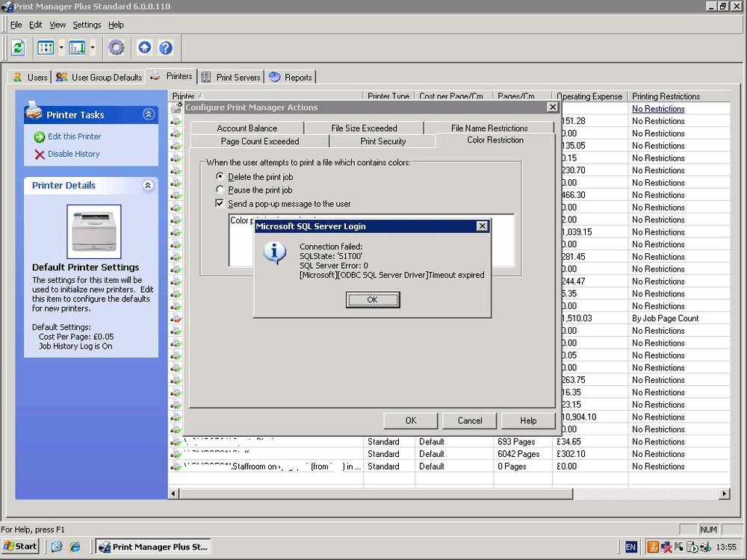The height and width of the screenshot is (560, 747).
Task: Open the Edit menu
Action: coord(36,25)
